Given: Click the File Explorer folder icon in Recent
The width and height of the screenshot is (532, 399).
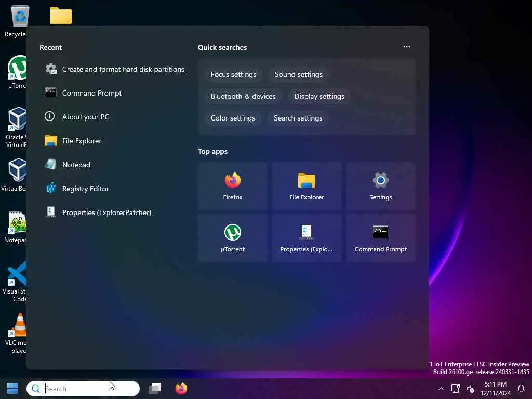Looking at the screenshot, I should pyautogui.click(x=51, y=140).
